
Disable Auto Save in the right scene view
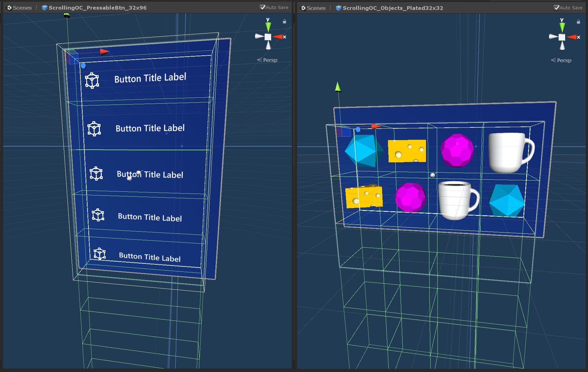557,7
